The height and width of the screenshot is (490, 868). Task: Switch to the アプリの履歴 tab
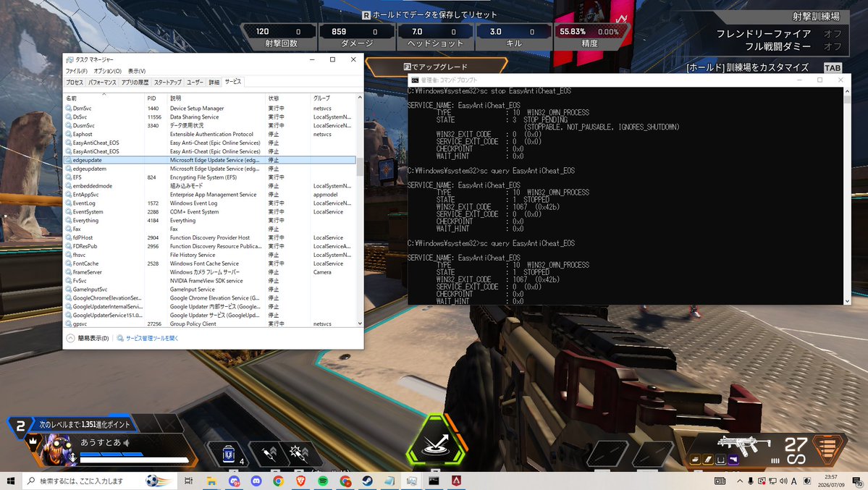tap(135, 82)
